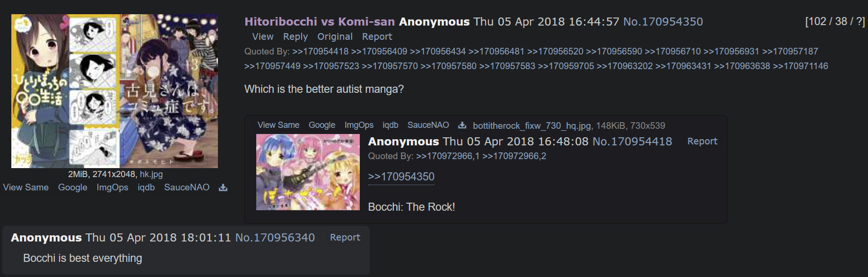The image size is (868, 277).
Task: Report post No.170954418
Action: [702, 141]
